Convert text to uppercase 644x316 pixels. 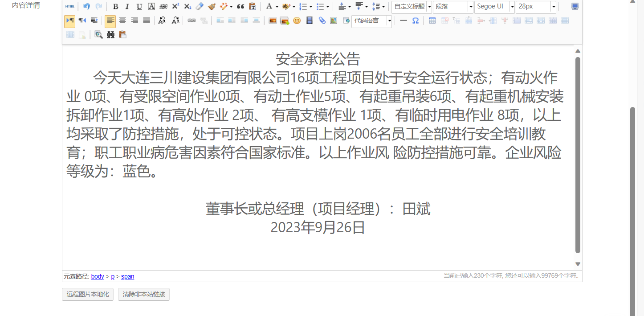pos(162,21)
